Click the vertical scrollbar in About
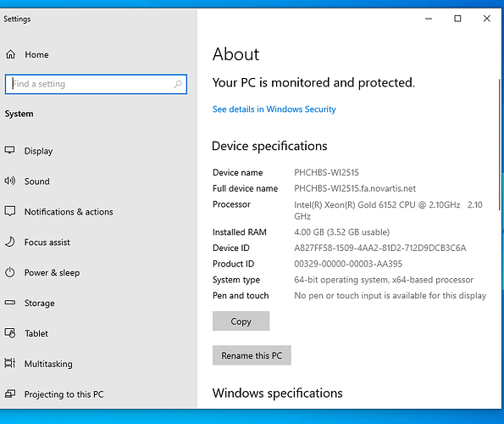 [500, 145]
